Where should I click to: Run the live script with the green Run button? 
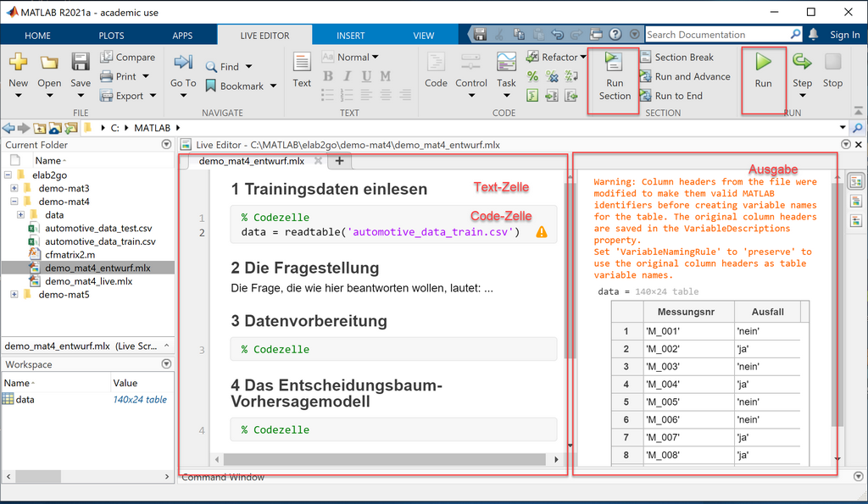pos(763,70)
